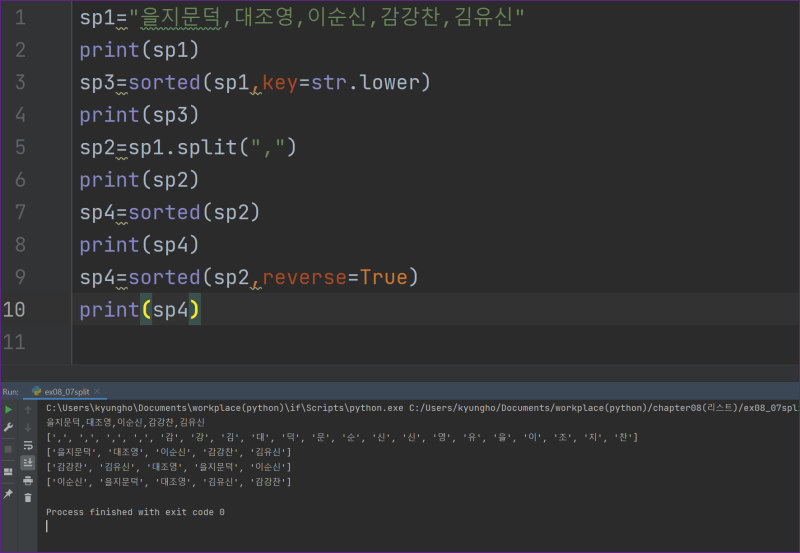Click the "Run:" panel label
Screen dimensions: 800x553
click(10, 392)
